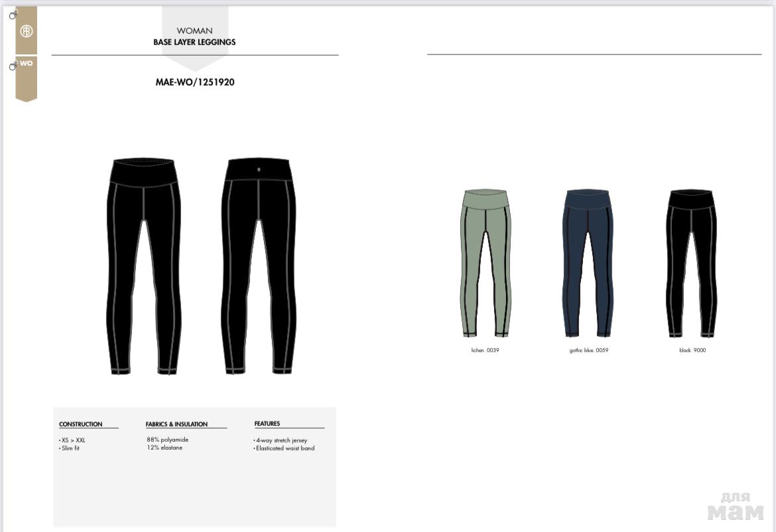Click the CONSTRUCTION section heading
Image resolution: width=776 pixels, height=532 pixels.
(x=81, y=424)
